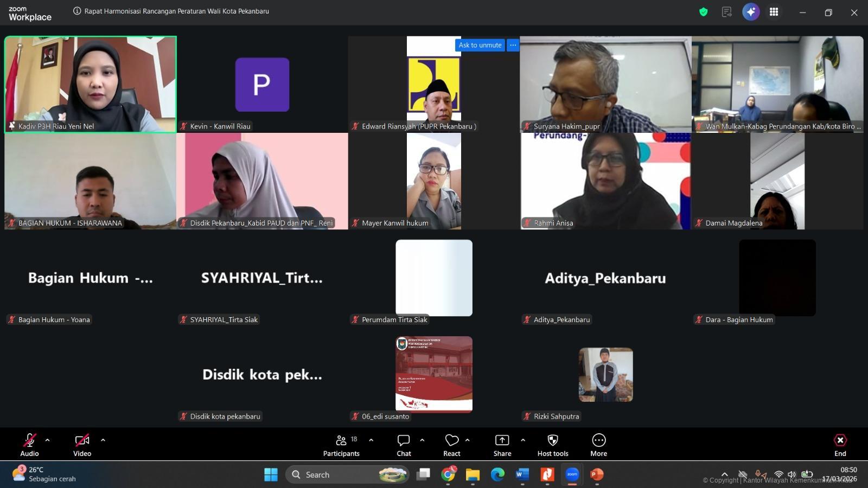Screen dimensions: 868x488
Task: Start screen Share
Action: [x=502, y=445]
